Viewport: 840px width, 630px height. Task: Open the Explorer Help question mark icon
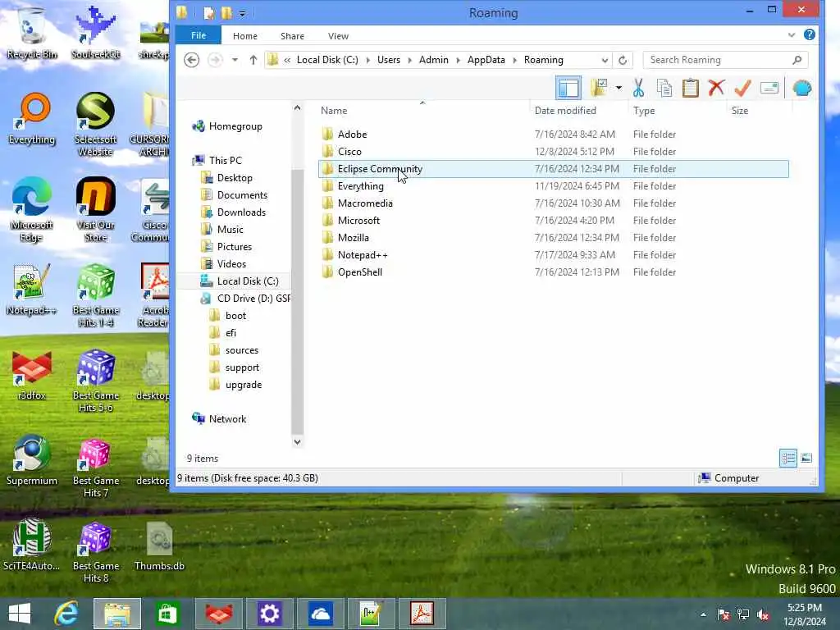[x=809, y=34]
